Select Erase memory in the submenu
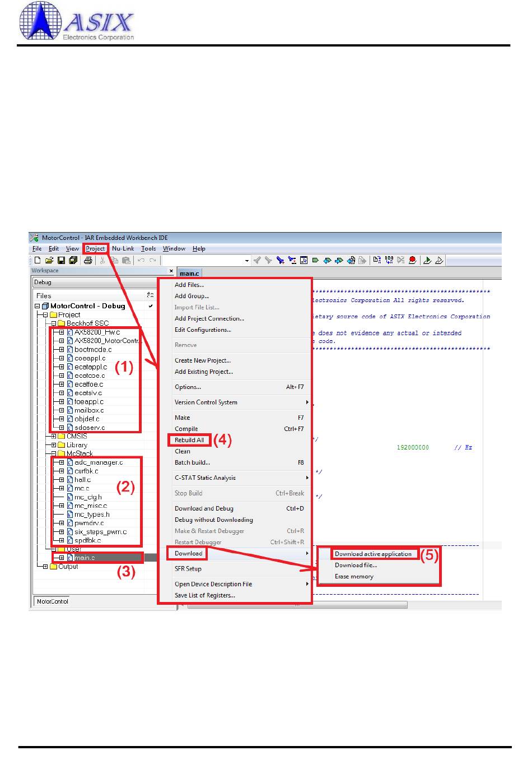Image resolution: width=532 pixels, height=783 pixels. click(354, 576)
